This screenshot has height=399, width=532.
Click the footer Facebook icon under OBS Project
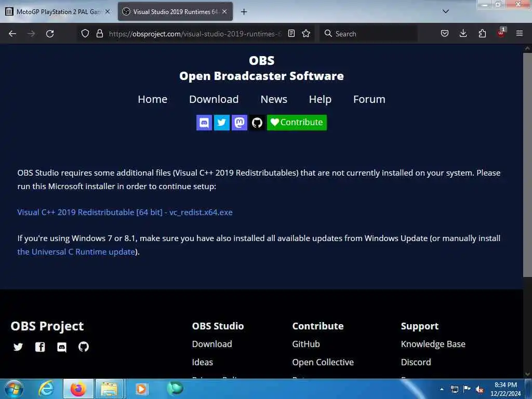(40, 347)
